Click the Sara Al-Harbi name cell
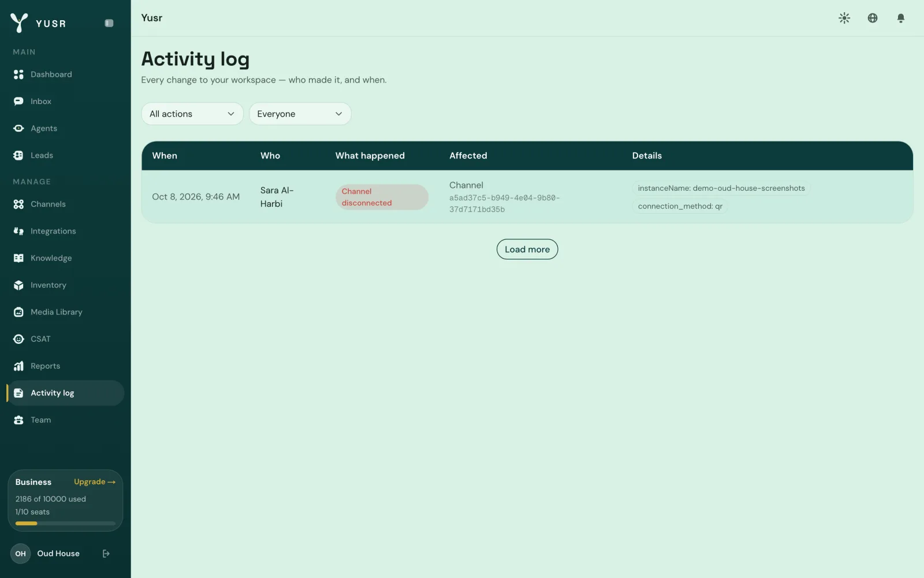 (x=277, y=197)
